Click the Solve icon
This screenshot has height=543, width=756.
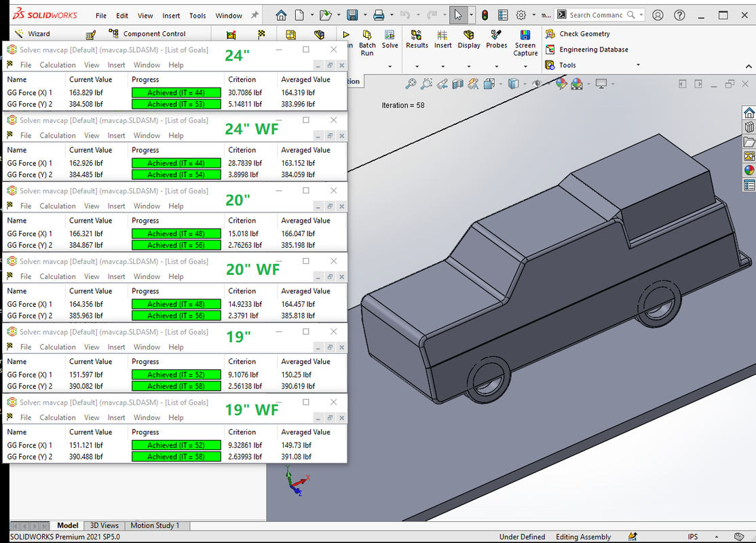click(x=390, y=39)
